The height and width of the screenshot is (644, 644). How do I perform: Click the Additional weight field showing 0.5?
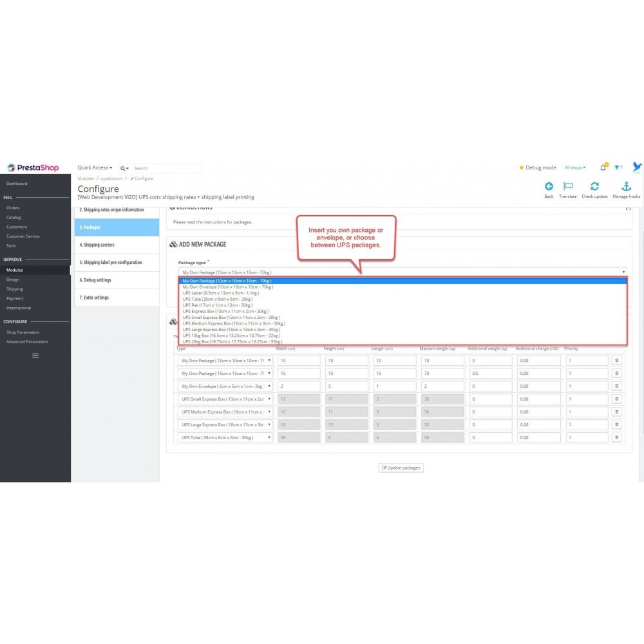pyautogui.click(x=491, y=374)
